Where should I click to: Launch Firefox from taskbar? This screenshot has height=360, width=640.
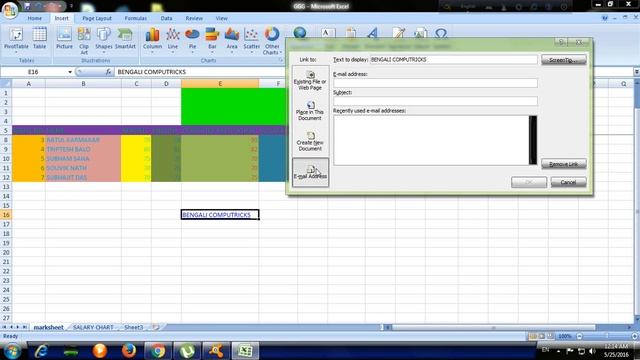point(129,351)
